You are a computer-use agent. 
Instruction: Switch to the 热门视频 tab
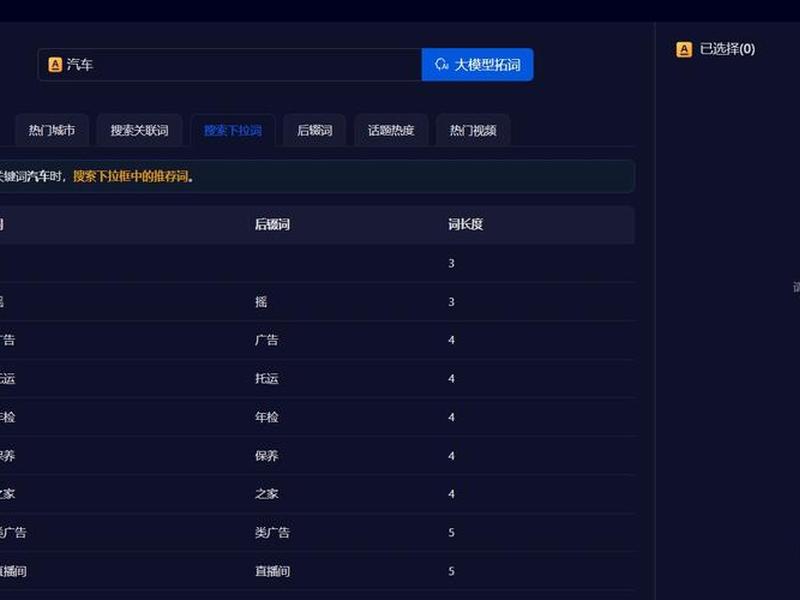pyautogui.click(x=473, y=131)
